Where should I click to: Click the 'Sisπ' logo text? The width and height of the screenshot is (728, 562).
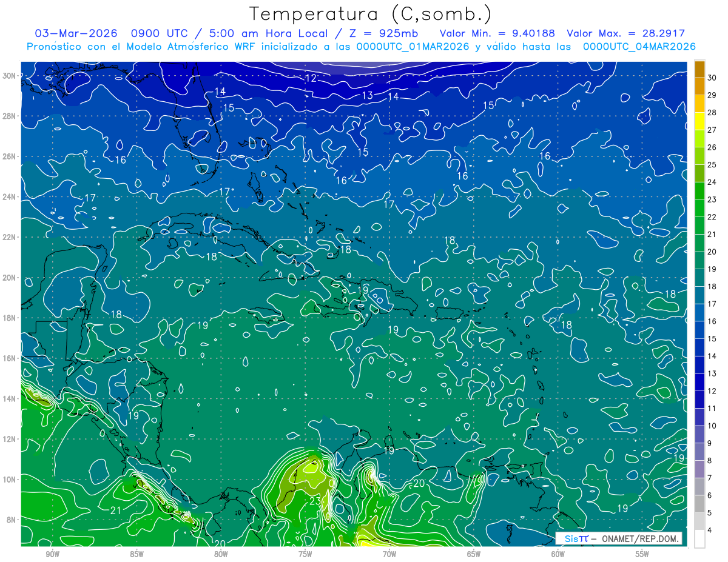[576, 538]
